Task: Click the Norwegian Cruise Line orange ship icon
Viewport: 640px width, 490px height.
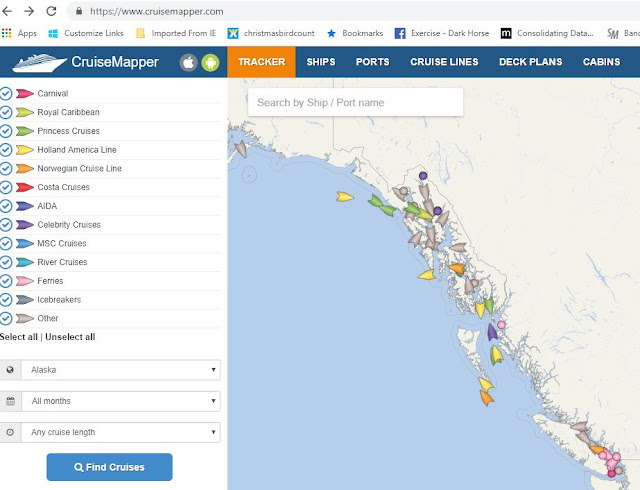Action: [24, 168]
